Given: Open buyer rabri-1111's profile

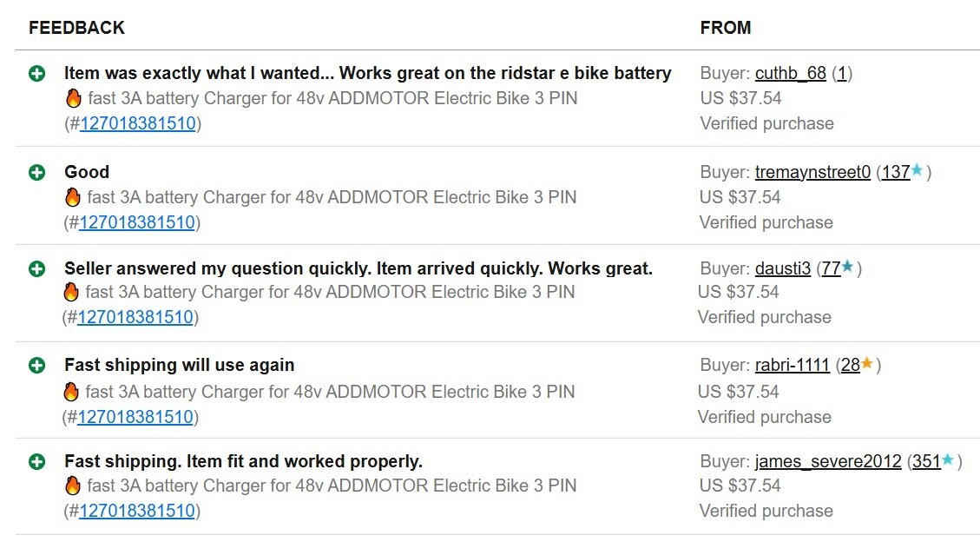Looking at the screenshot, I should [792, 365].
